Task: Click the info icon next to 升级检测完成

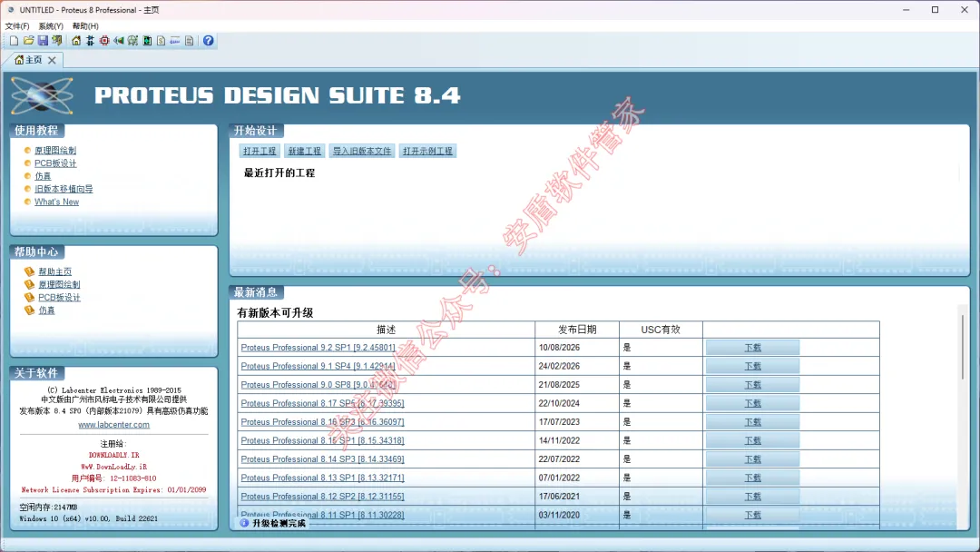Action: [x=244, y=523]
